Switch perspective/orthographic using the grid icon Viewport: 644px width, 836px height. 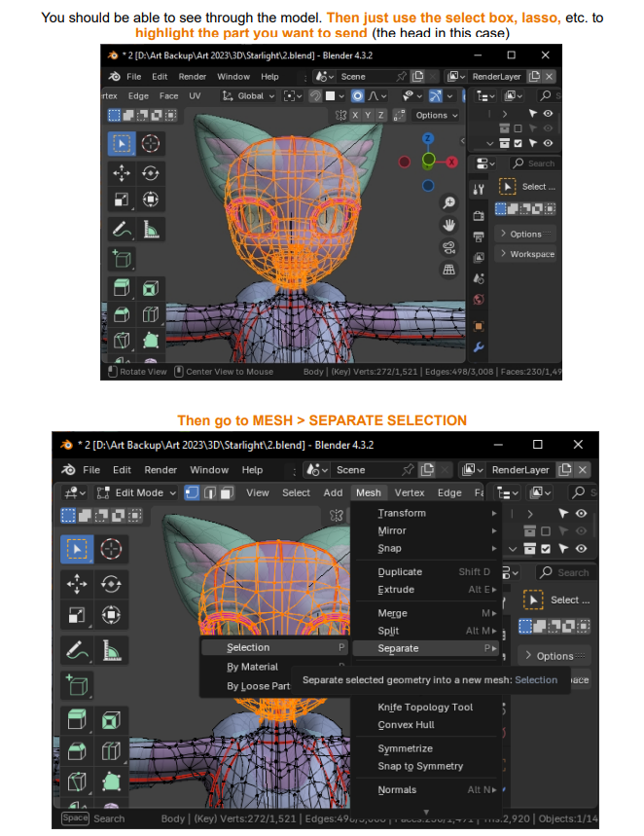(x=448, y=269)
